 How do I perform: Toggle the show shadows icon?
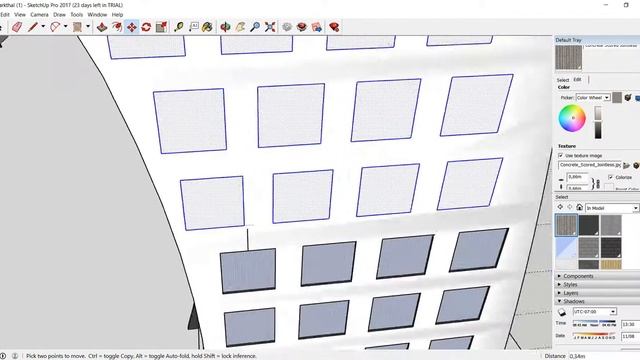pos(562,312)
